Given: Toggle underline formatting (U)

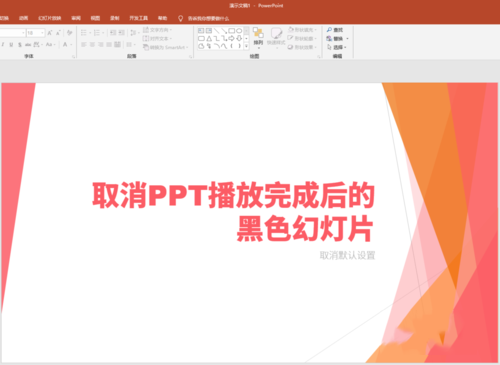Looking at the screenshot, I should [11, 44].
